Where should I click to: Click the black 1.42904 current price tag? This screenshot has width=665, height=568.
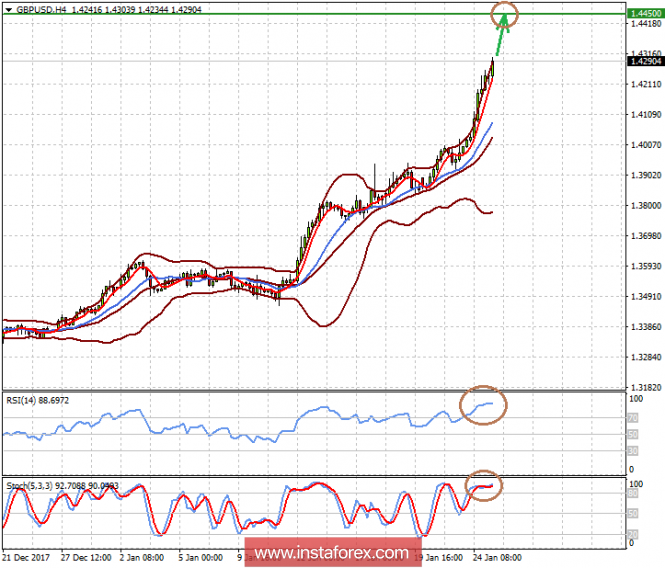click(x=643, y=61)
